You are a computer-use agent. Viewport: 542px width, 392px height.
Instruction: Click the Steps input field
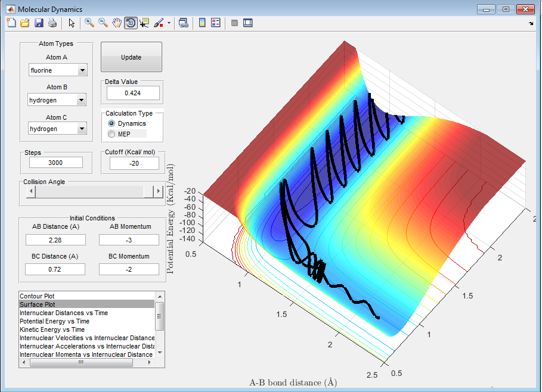(55, 163)
